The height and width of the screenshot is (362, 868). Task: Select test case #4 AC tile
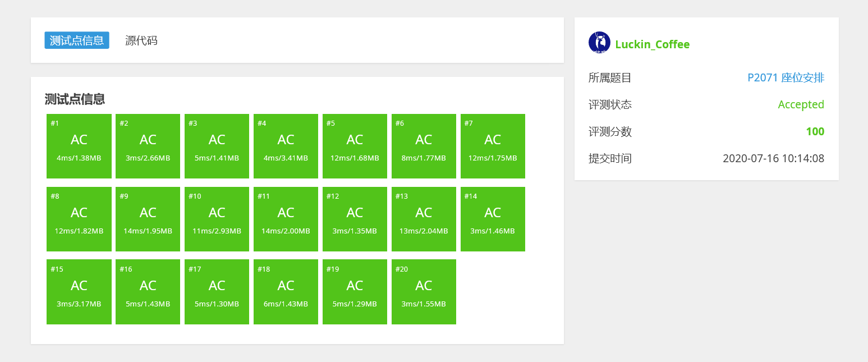[286, 146]
